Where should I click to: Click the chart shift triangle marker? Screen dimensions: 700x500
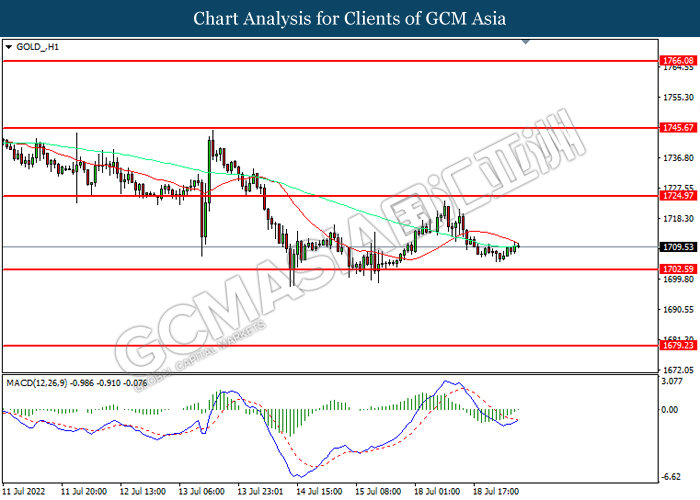click(526, 42)
